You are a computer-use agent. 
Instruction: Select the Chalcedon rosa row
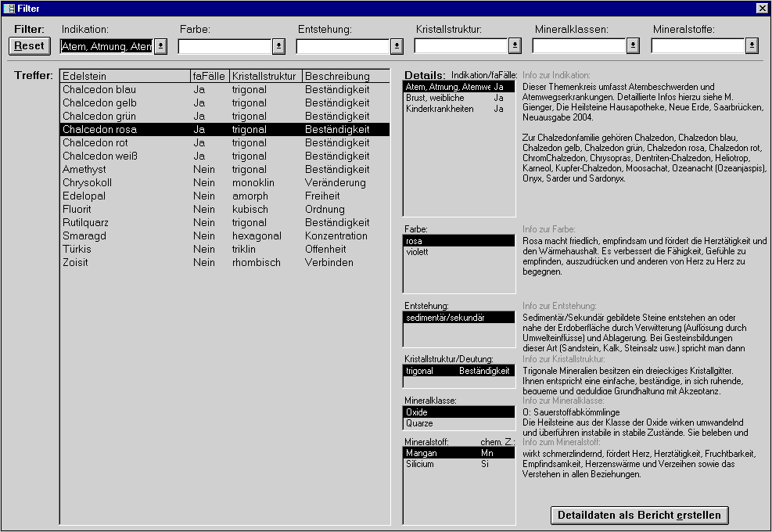(x=225, y=130)
